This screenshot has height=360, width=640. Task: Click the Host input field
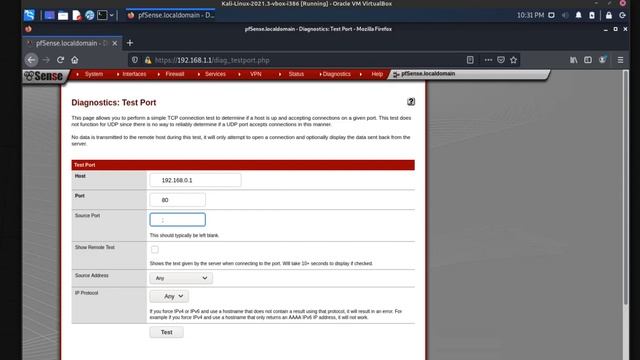[195, 180]
